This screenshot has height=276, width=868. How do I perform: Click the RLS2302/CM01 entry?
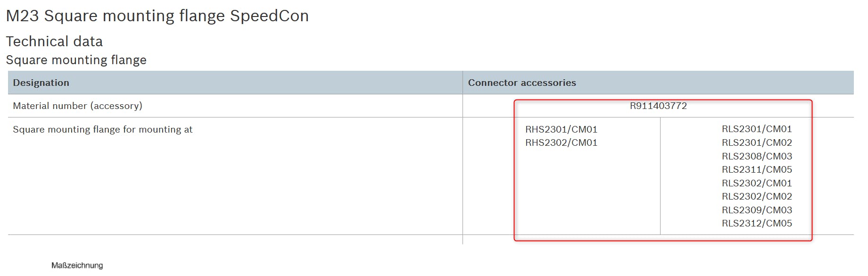pyautogui.click(x=757, y=183)
